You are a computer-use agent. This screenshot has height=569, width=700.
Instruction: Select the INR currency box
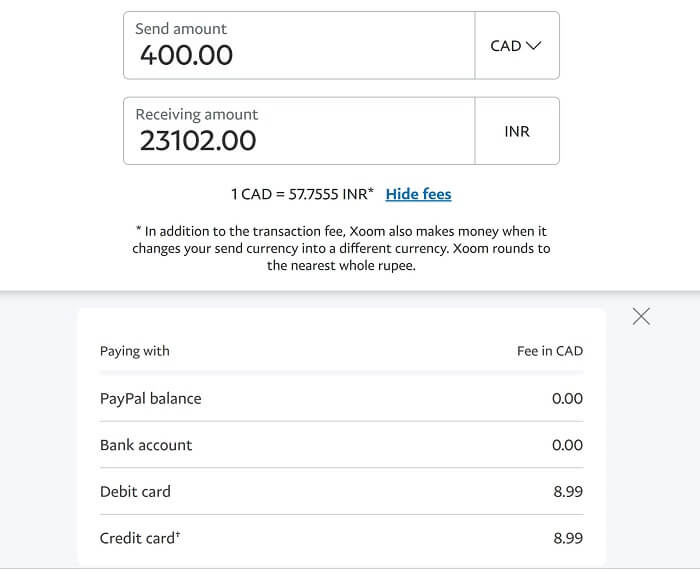517,131
